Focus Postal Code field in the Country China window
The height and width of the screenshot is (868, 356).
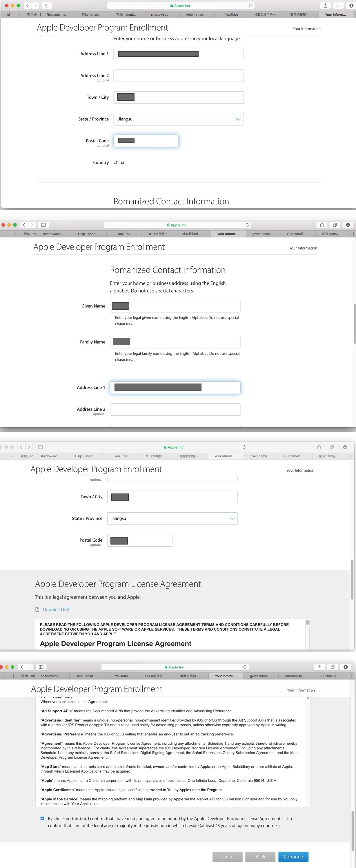146,141
